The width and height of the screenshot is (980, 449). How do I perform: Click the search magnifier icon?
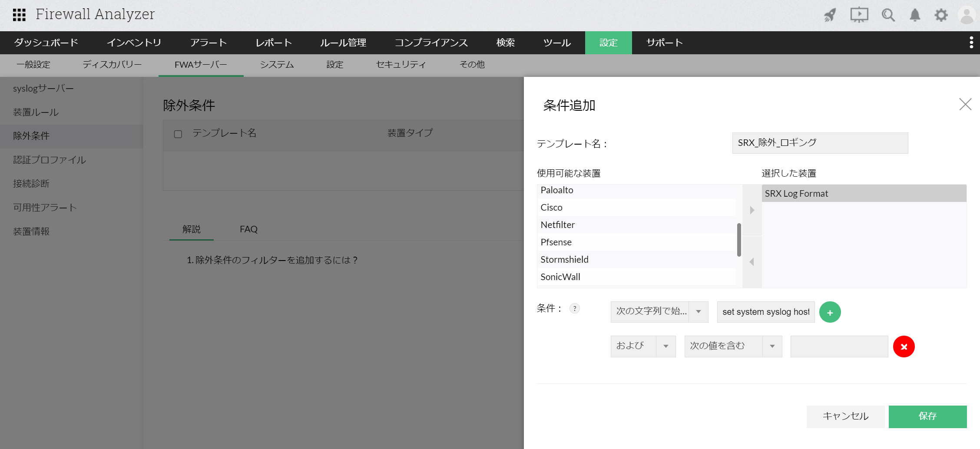pyautogui.click(x=888, y=15)
